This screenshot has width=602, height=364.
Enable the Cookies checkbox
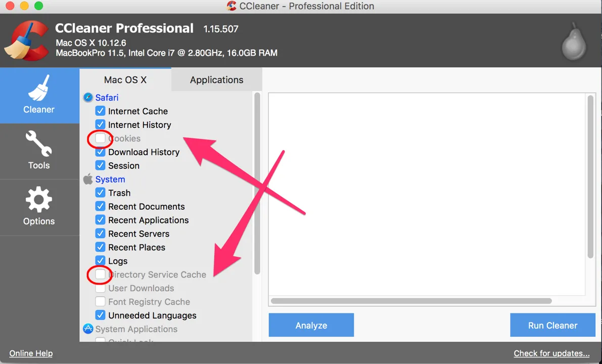(x=100, y=138)
